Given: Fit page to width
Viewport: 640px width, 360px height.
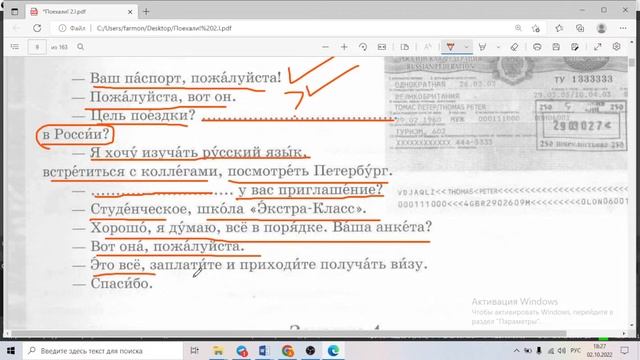Looking at the screenshot, I should point(382,47).
